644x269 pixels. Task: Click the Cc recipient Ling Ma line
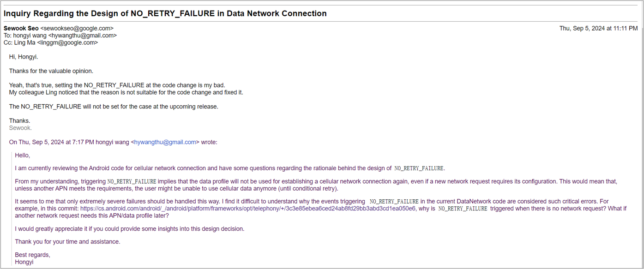tap(51, 42)
